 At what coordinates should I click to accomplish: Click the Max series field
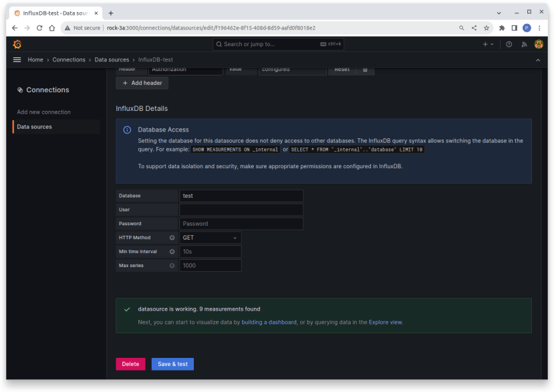tap(211, 266)
